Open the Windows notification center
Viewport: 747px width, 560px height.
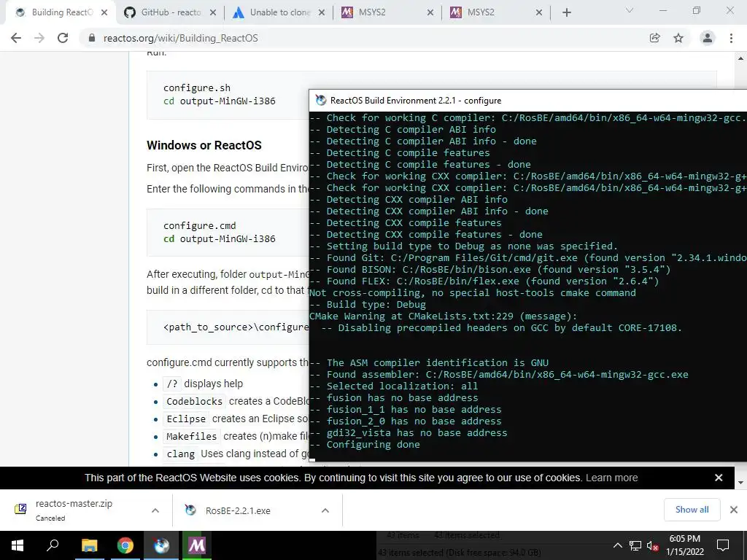tap(723, 545)
